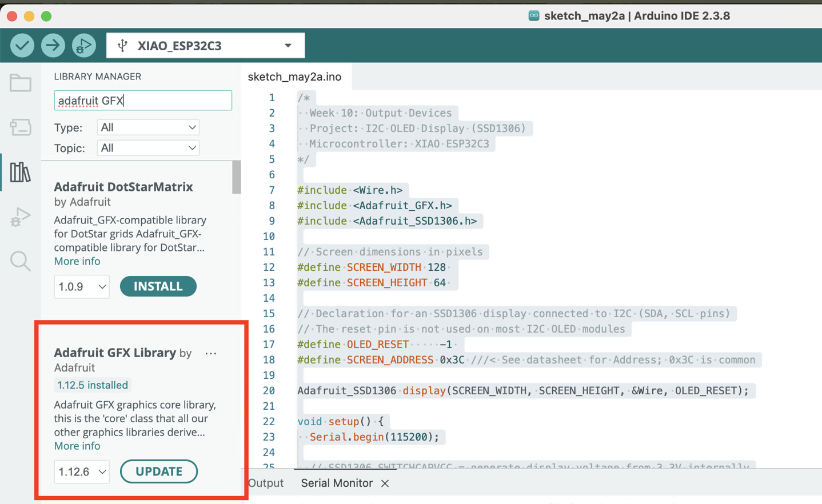Open version dropdown showing 1.12.6
The width and height of the screenshot is (822, 504).
(x=82, y=472)
